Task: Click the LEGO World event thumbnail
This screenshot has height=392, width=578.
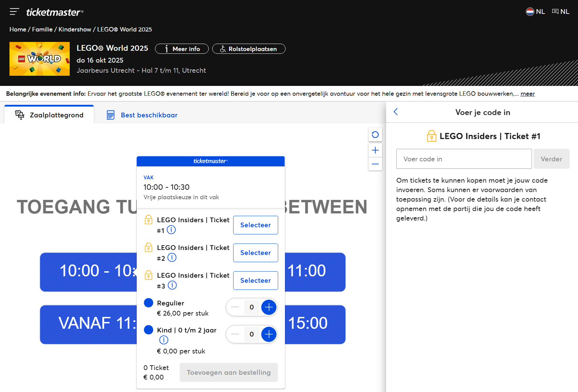Action: click(x=40, y=59)
